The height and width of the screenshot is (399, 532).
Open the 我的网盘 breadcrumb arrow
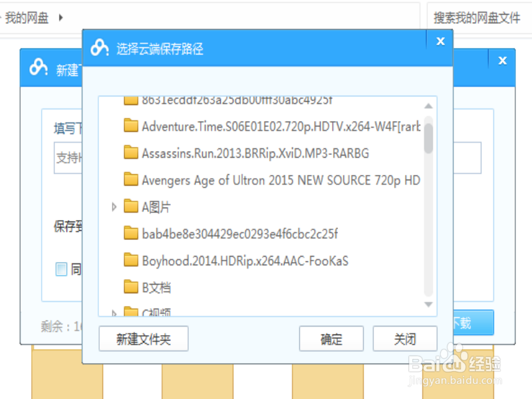point(62,18)
